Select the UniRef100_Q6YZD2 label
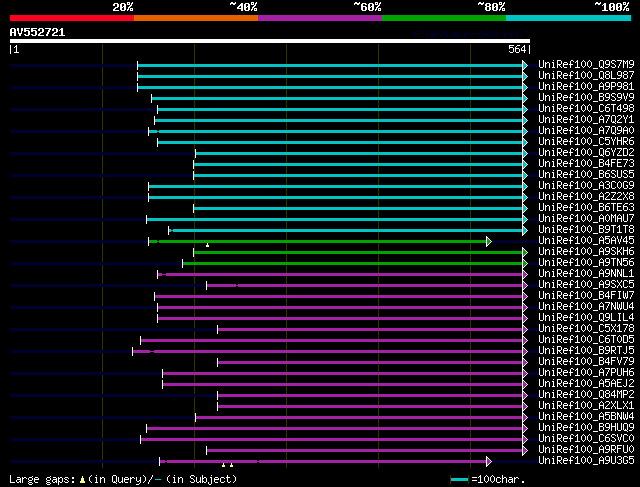 click(586, 153)
